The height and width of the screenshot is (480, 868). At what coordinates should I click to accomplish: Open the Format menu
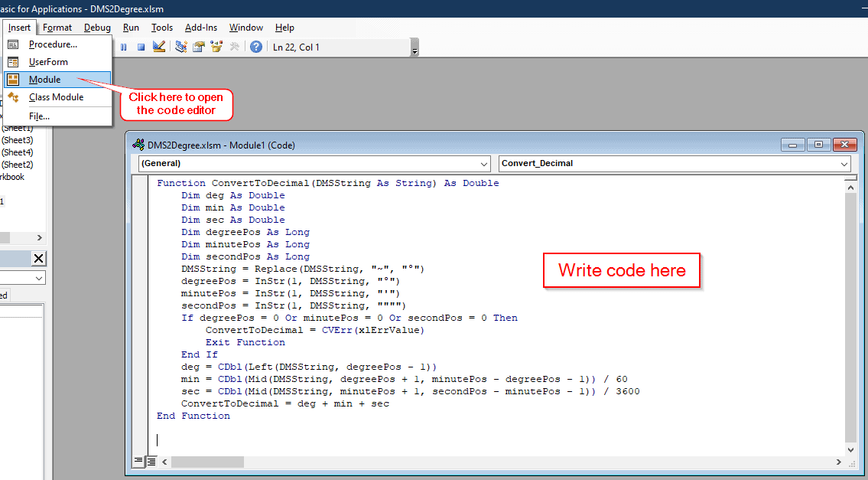coord(57,27)
